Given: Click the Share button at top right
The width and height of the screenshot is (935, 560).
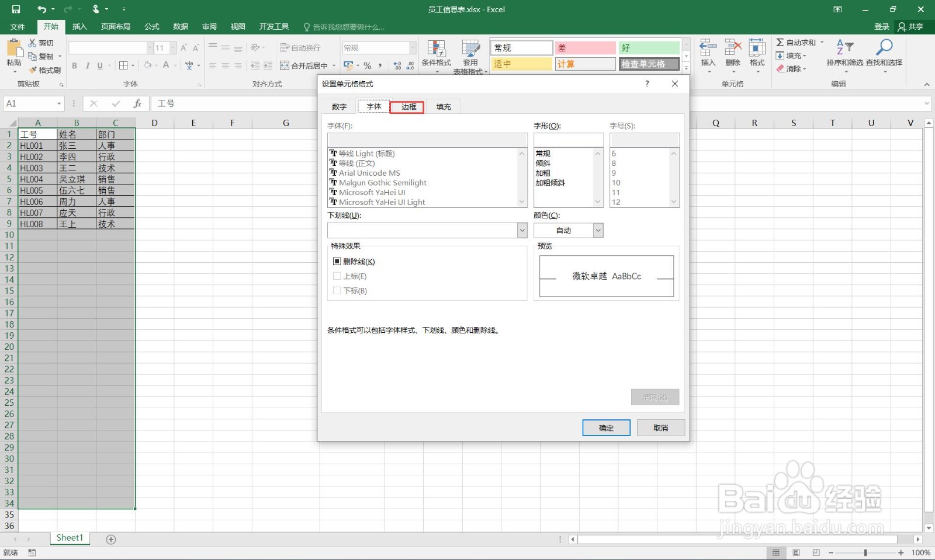Looking at the screenshot, I should [x=910, y=27].
